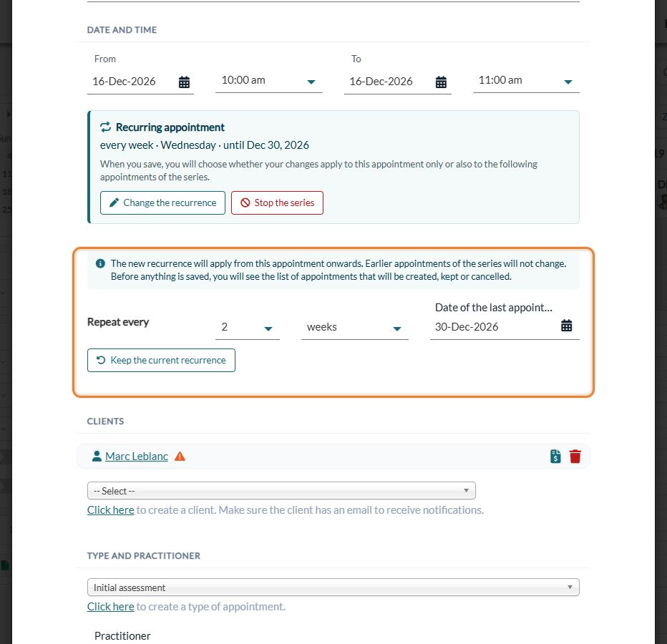Click the TYPE AND PRACTITIONER heading
667x644 pixels.
143,555
